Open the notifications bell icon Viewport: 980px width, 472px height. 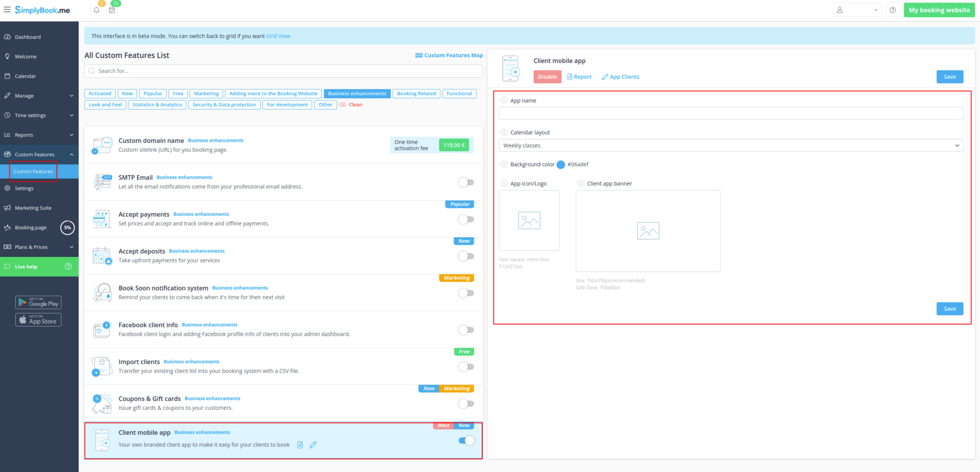tap(96, 10)
